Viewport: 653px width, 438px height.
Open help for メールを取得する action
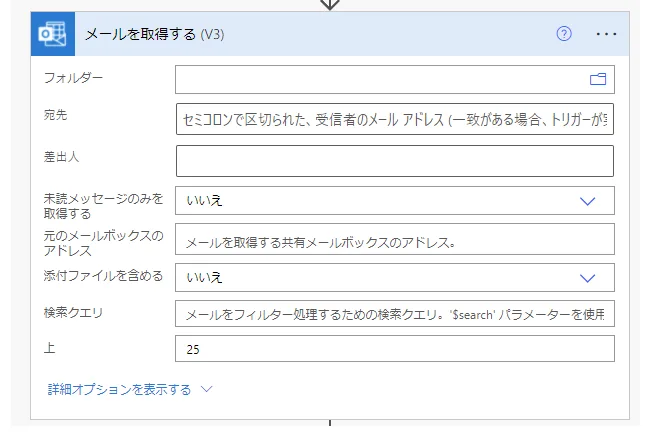[x=564, y=34]
